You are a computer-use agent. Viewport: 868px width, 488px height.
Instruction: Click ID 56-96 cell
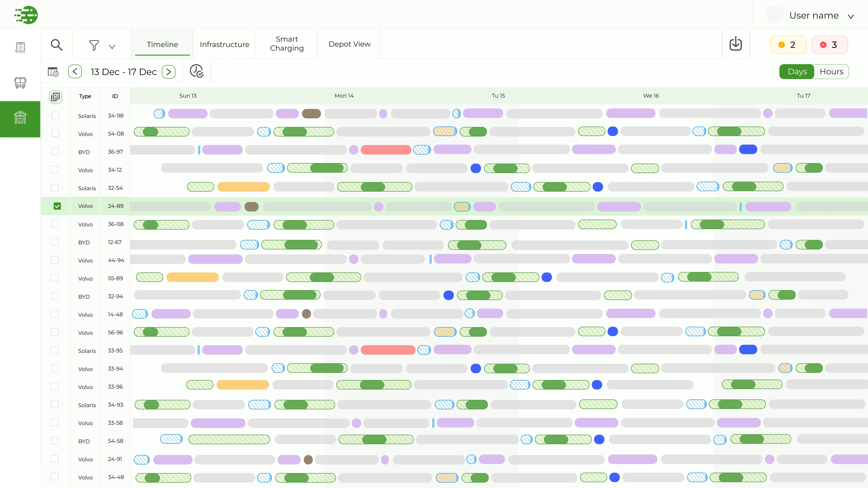pos(116,332)
